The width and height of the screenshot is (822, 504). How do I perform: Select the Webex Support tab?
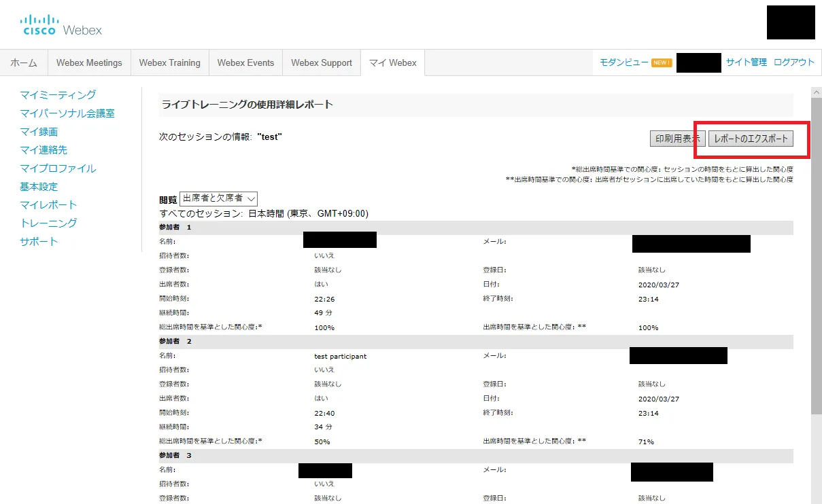click(322, 62)
